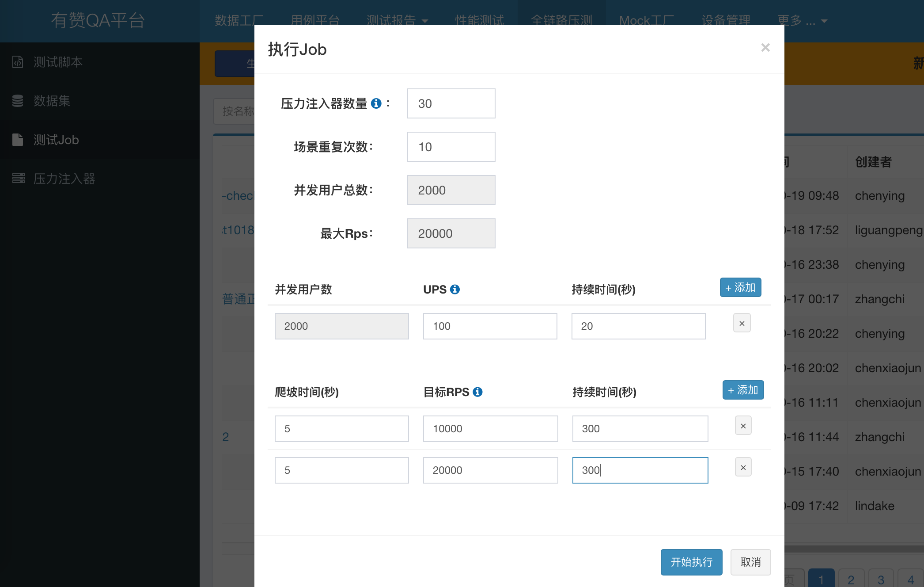The width and height of the screenshot is (924, 587).
Task: Click the 开始执行 button
Action: tap(692, 562)
